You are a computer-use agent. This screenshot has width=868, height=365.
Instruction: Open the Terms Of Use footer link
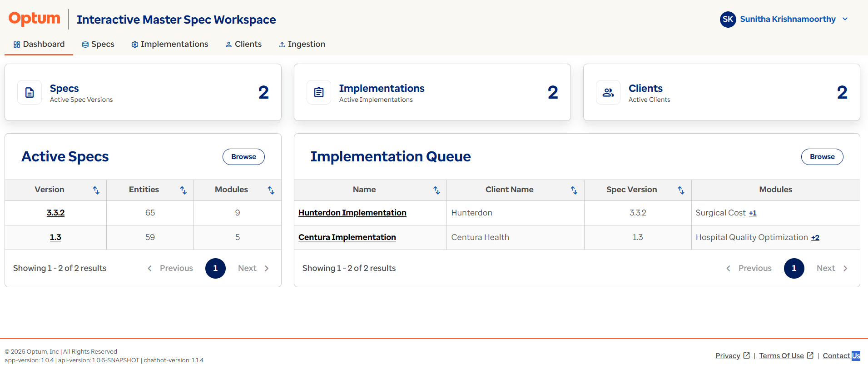[781, 355]
